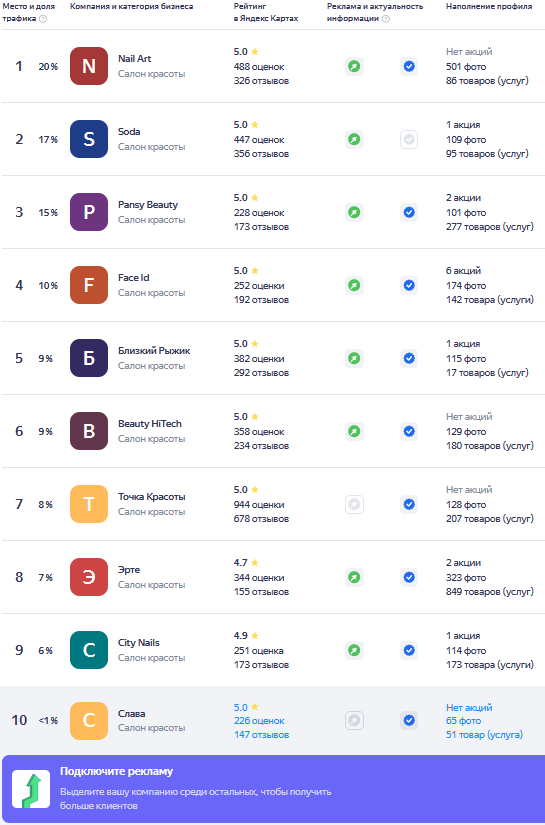Click the red N avatar of Nail Art

pos(89,66)
